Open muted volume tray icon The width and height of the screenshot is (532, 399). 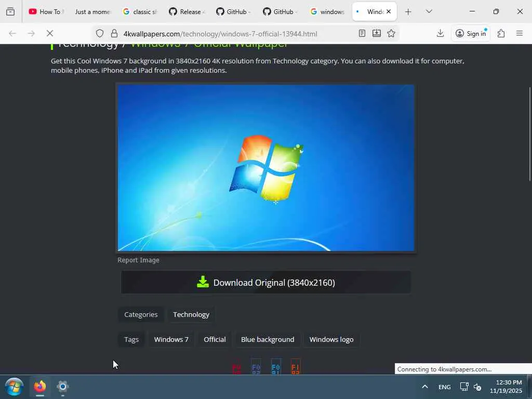pos(477,387)
